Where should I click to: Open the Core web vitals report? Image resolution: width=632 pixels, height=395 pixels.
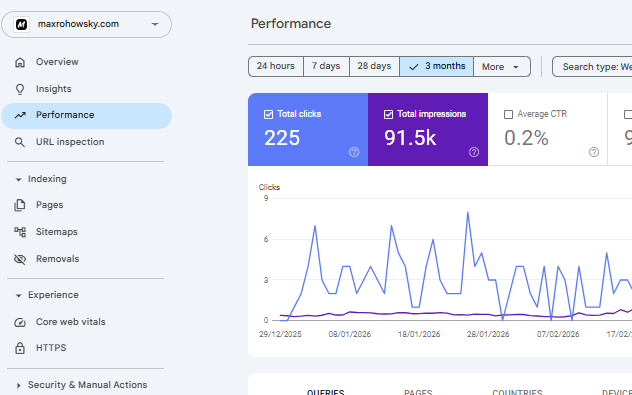click(86, 322)
